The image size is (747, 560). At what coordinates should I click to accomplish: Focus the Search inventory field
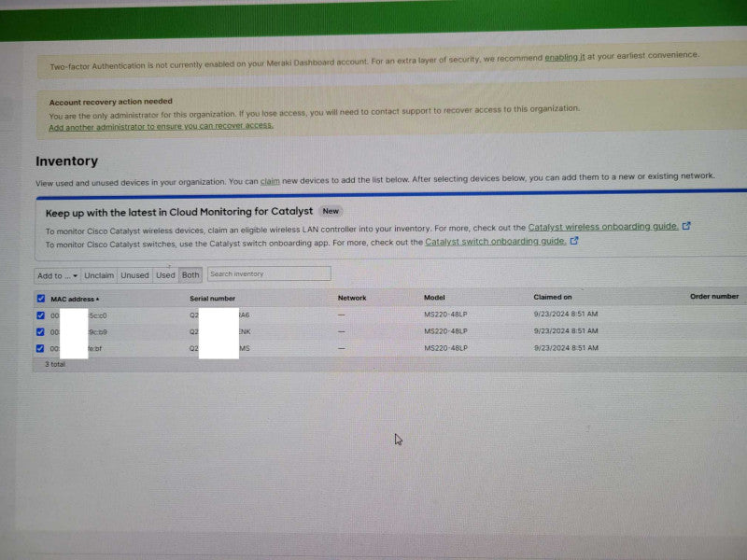269,273
